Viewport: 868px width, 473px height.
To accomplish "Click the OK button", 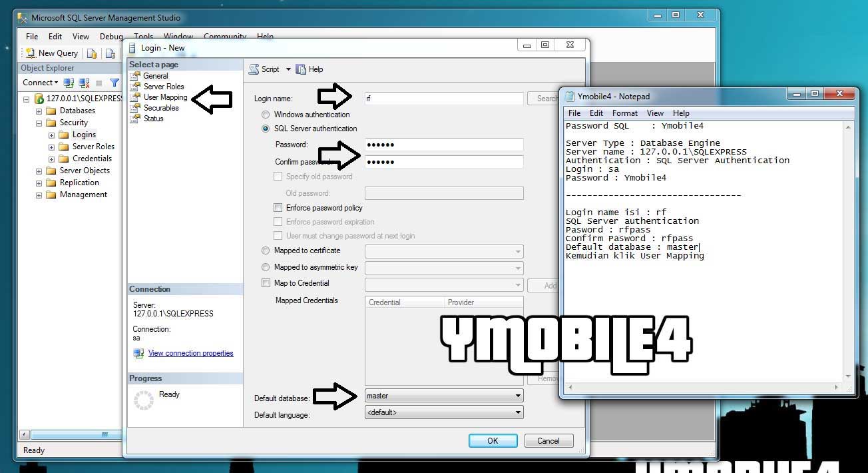I will pos(493,440).
